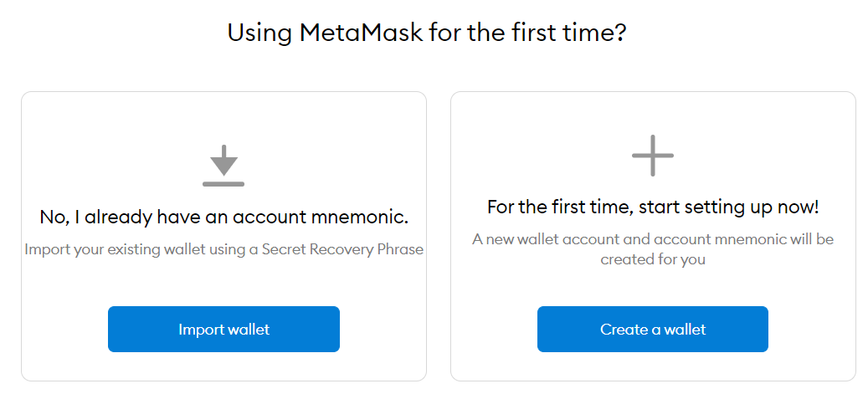Viewport: 868px width, 394px height.
Task: Click the horizontal bar beneath the download arrow
Action: (x=223, y=184)
